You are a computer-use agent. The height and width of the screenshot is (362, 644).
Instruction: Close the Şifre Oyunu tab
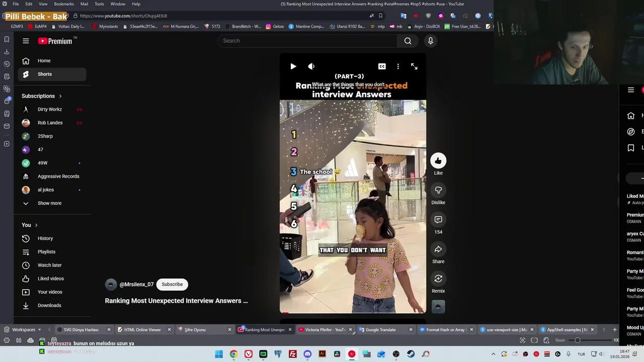pos(229,330)
